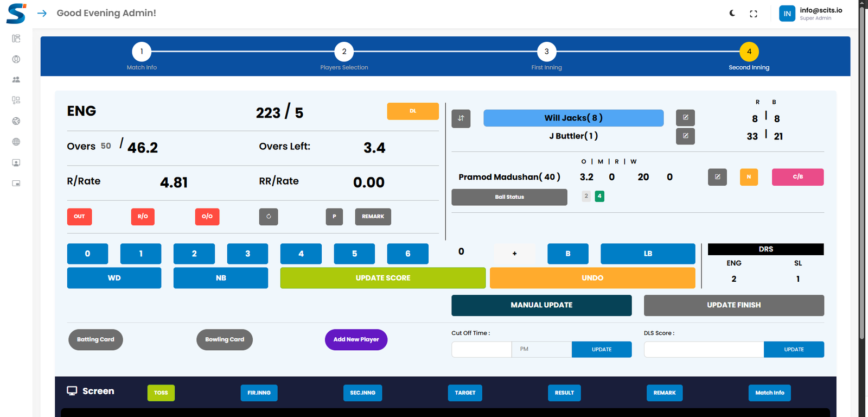Edit bowler Pramod Madushan details
The image size is (868, 417).
pyautogui.click(x=717, y=177)
